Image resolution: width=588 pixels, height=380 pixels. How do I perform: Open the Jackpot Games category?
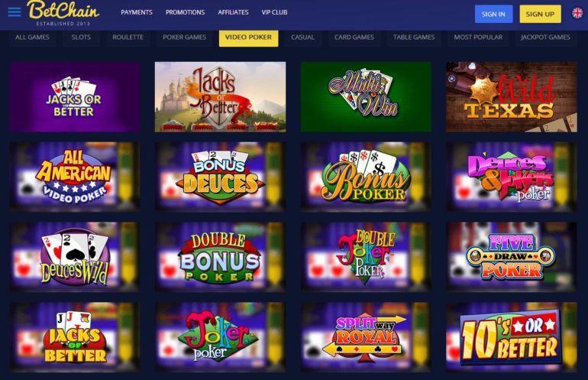click(545, 37)
